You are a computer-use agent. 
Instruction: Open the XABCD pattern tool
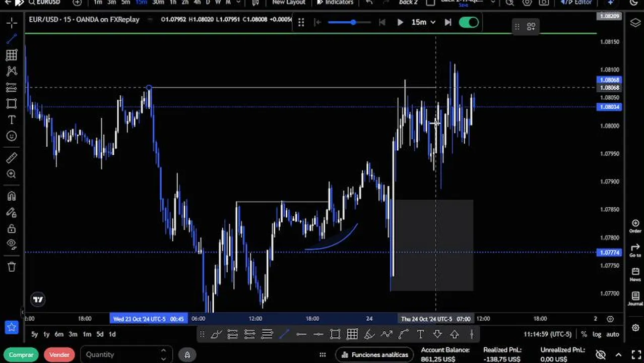(12, 71)
